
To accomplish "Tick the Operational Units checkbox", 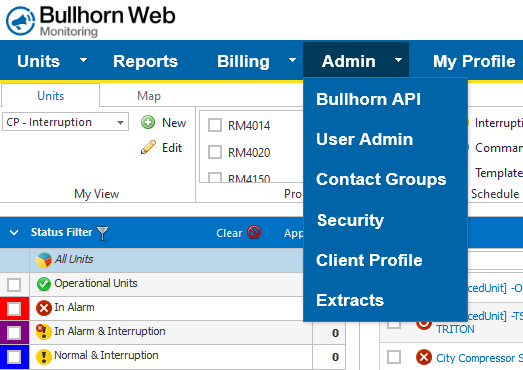I will pyautogui.click(x=14, y=285).
